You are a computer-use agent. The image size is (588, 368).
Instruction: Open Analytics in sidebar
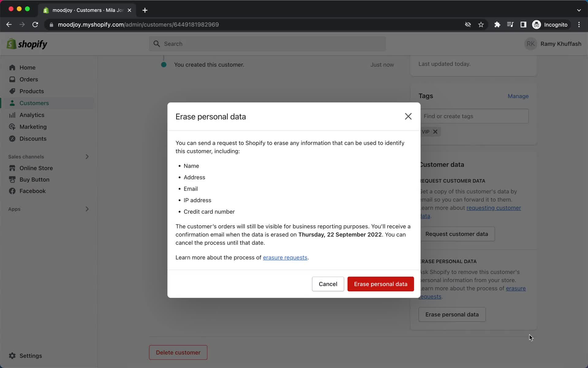click(32, 115)
